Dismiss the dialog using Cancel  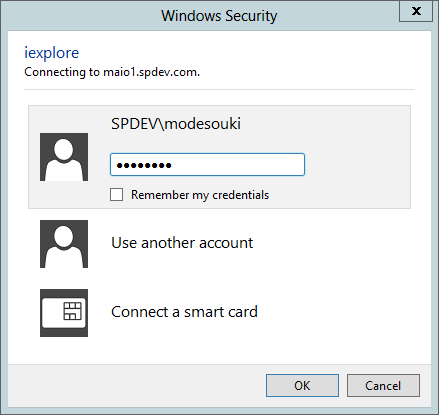click(x=383, y=385)
